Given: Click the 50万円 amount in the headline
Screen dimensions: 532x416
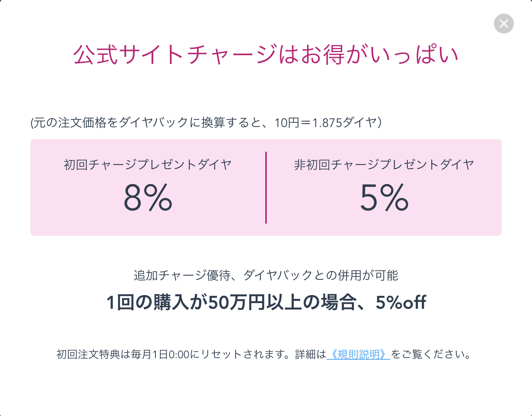Looking at the screenshot, I should pyautogui.click(x=236, y=303).
